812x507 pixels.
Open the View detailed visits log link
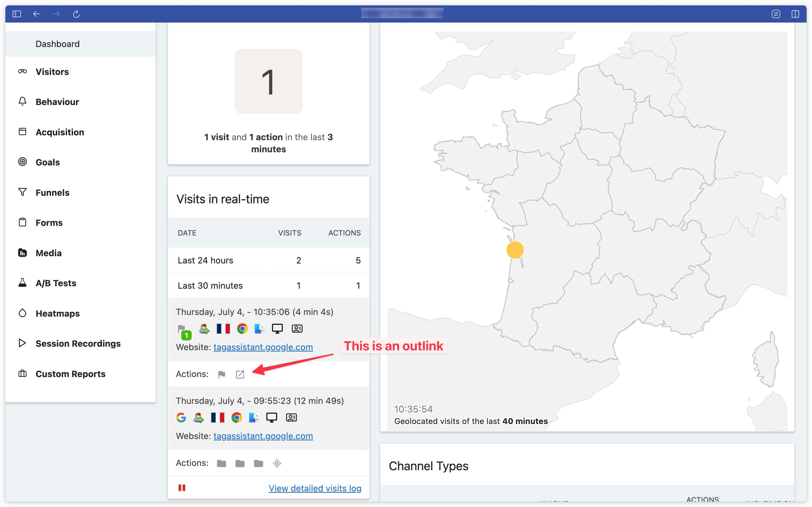pos(315,487)
